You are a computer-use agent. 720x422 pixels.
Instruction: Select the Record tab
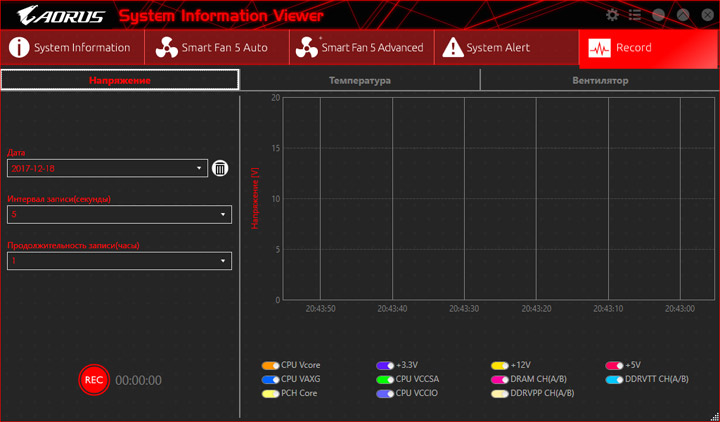tap(648, 48)
